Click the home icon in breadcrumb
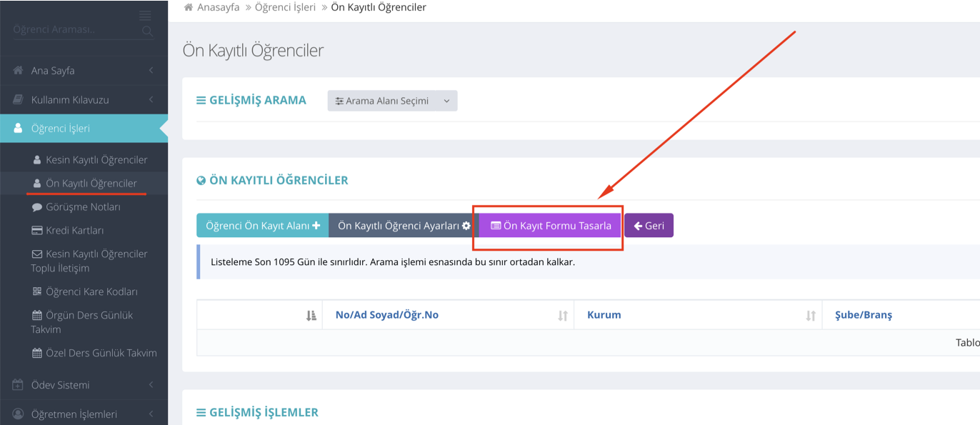980x425 pixels. click(x=189, y=7)
